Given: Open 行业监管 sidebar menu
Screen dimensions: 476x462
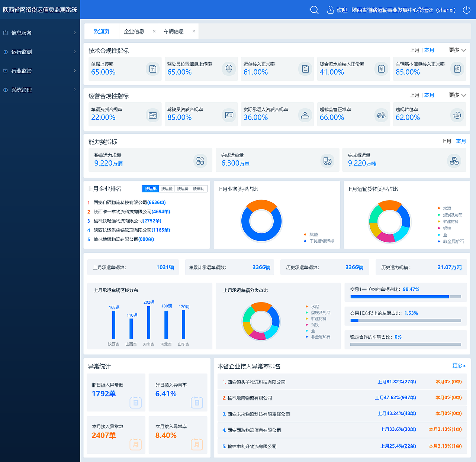Looking at the screenshot, I should (40, 71).
